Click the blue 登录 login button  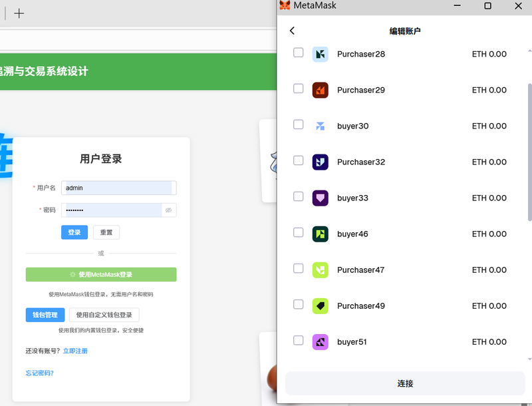tap(74, 232)
